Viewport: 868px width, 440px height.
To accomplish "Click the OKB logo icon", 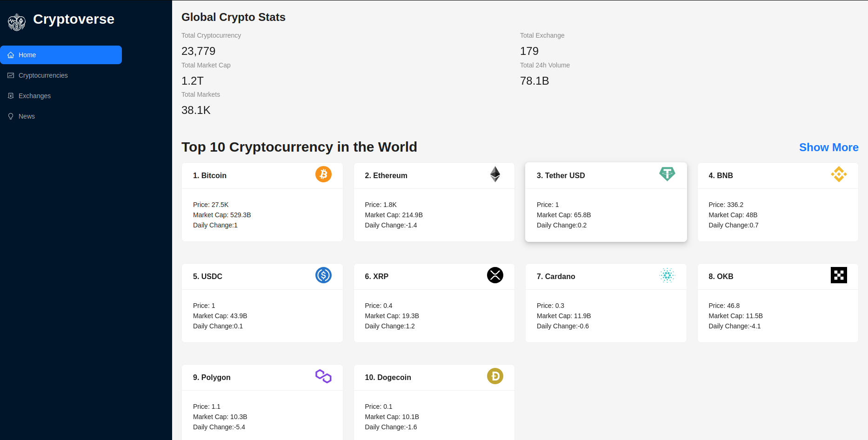I will 839,275.
